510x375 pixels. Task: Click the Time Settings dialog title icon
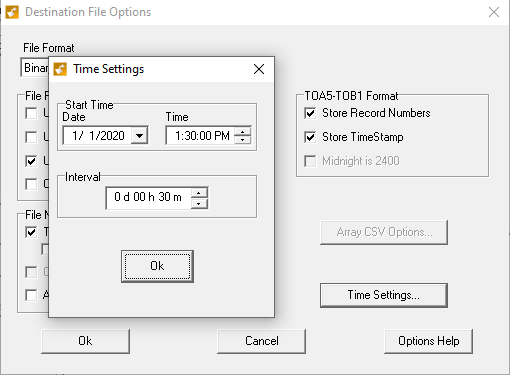tap(60, 69)
